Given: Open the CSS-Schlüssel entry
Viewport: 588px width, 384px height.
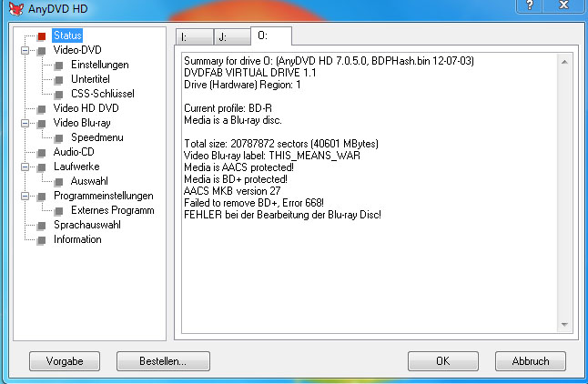Looking at the screenshot, I should (x=102, y=94).
